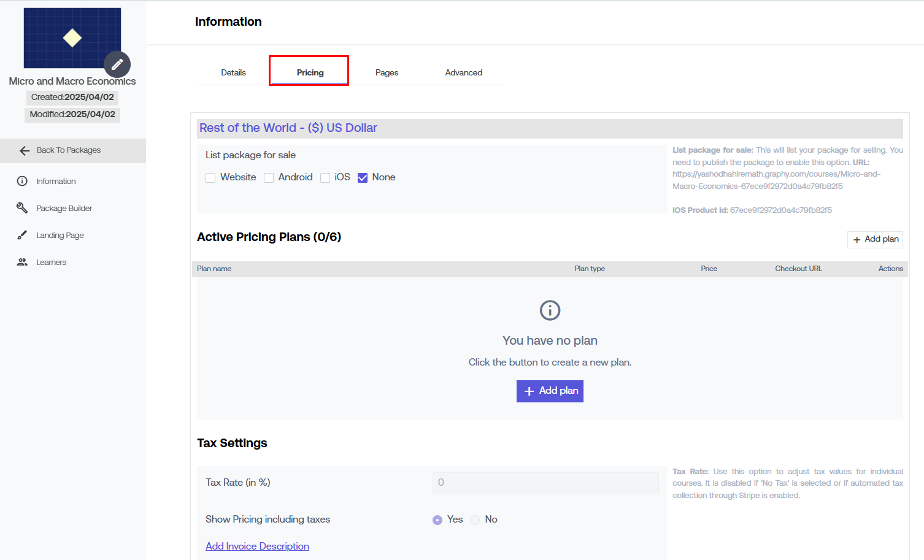The height and width of the screenshot is (560, 924).
Task: Select Yes for pricing including taxes
Action: point(437,520)
